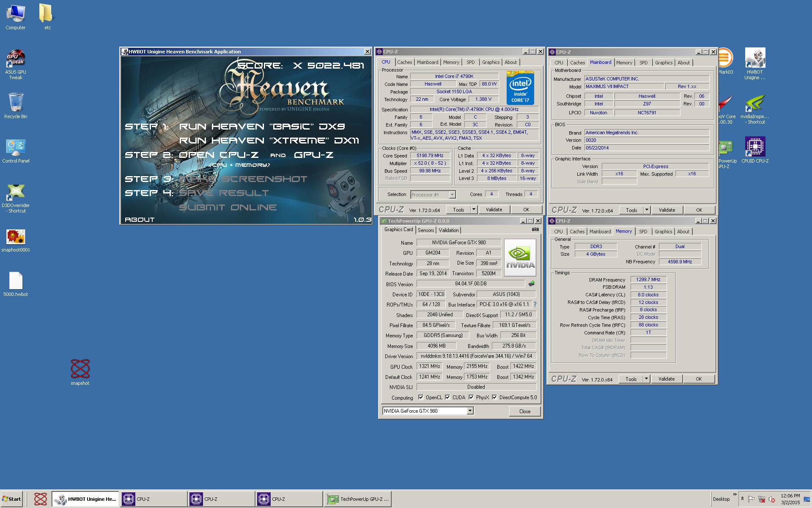Open the GPU selection dropdown in GPU-Z

point(470,411)
